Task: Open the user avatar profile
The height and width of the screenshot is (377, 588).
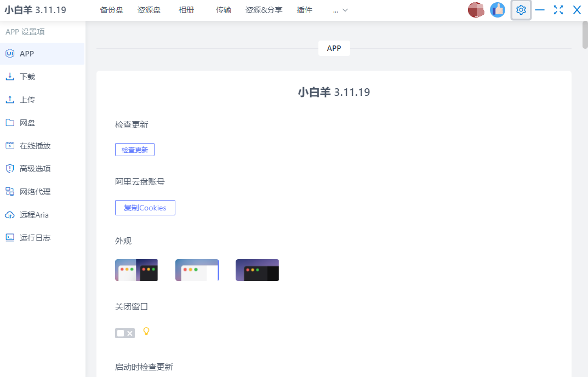Action: point(476,10)
